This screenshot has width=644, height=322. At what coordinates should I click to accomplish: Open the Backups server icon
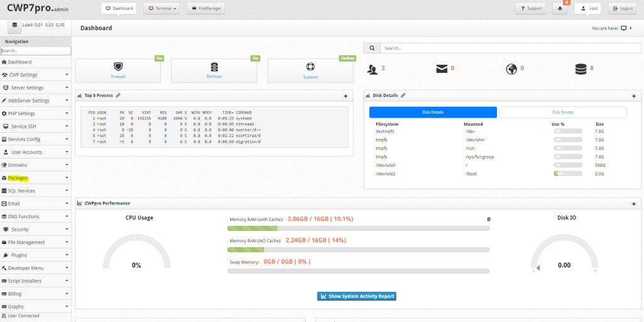[x=214, y=67]
